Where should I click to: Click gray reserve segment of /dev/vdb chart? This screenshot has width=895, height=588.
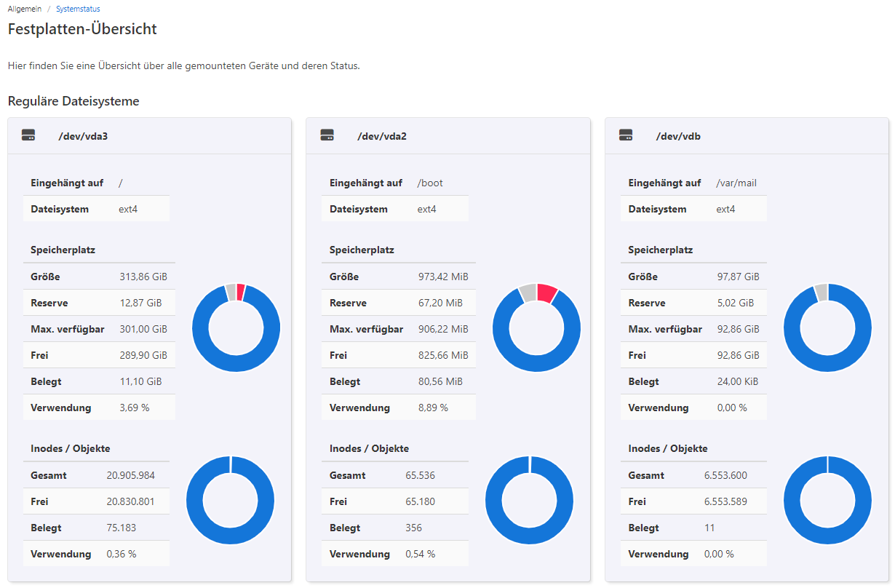(821, 291)
